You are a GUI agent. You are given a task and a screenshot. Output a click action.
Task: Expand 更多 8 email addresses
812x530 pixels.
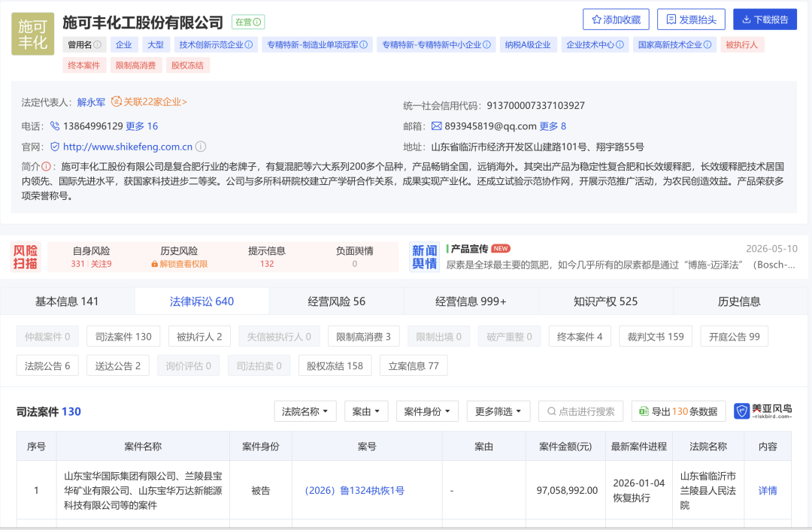click(x=553, y=126)
